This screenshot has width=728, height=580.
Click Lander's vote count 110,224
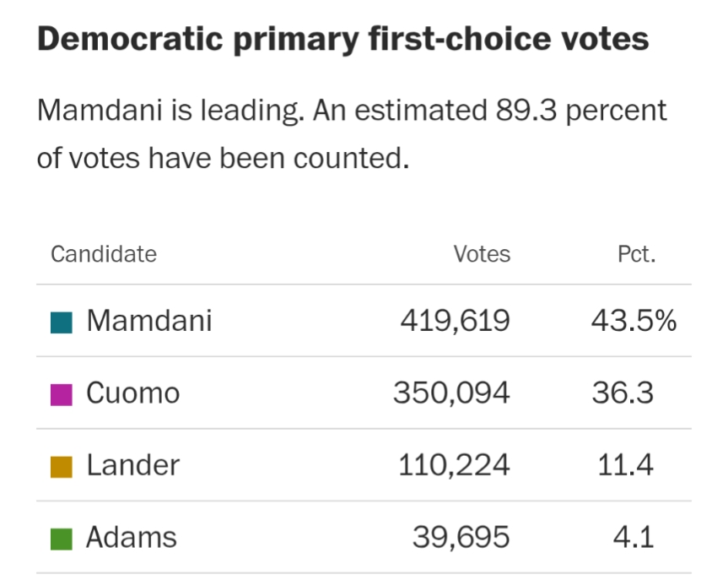tap(454, 465)
